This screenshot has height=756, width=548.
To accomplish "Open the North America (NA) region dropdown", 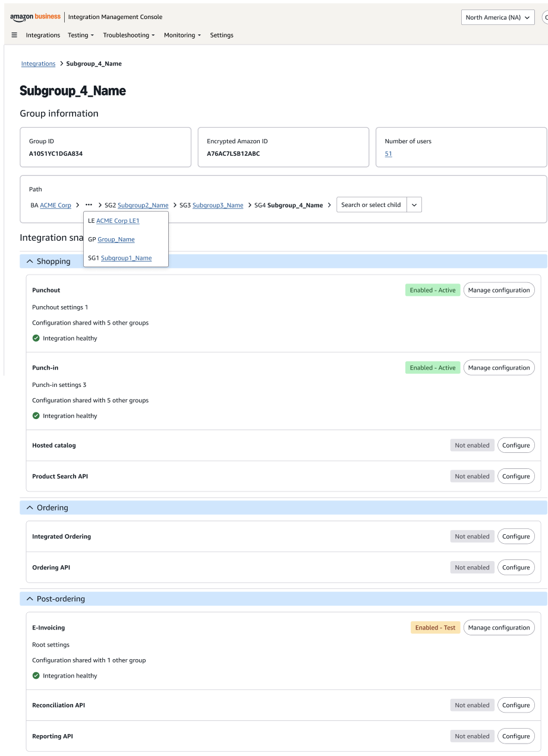I will click(497, 18).
